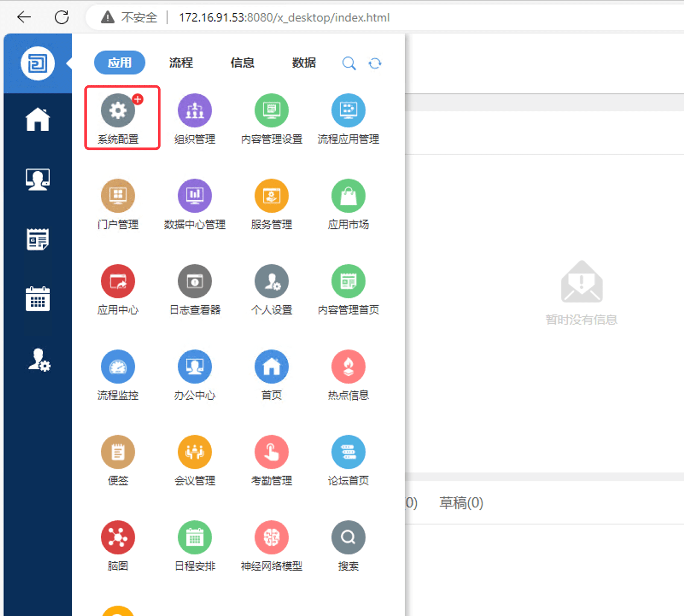Open the 系统配置 gear icon
Viewport: 684px width, 616px height.
click(x=118, y=111)
